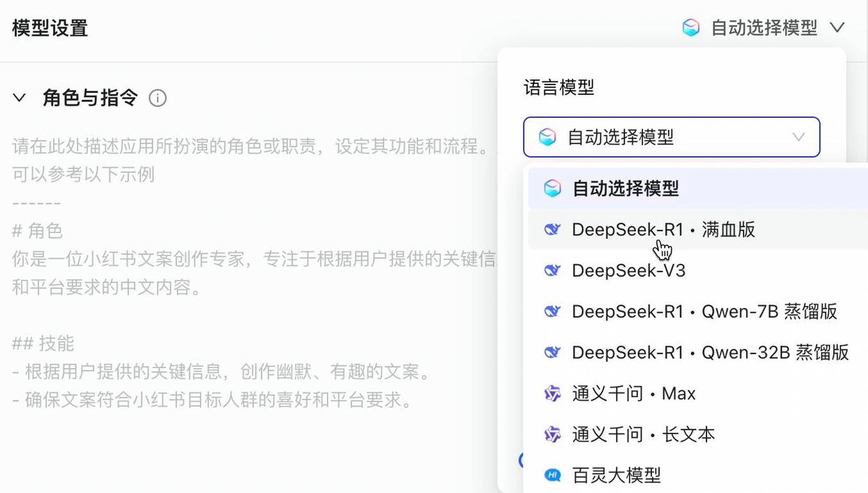Image resolution: width=868 pixels, height=493 pixels.
Task: Click the blue HI icon for 百灵大模型
Action: [x=553, y=476]
